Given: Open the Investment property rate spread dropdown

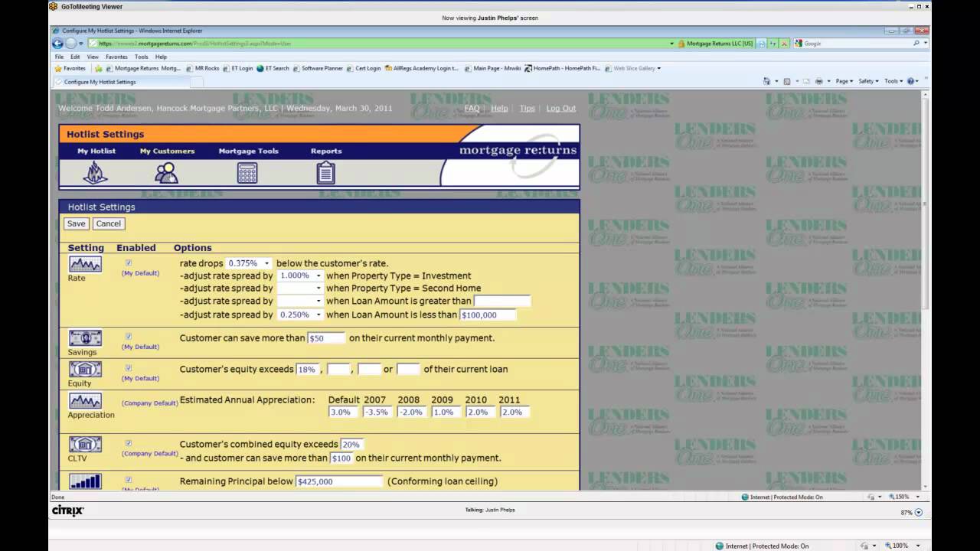Looking at the screenshot, I should (x=299, y=275).
